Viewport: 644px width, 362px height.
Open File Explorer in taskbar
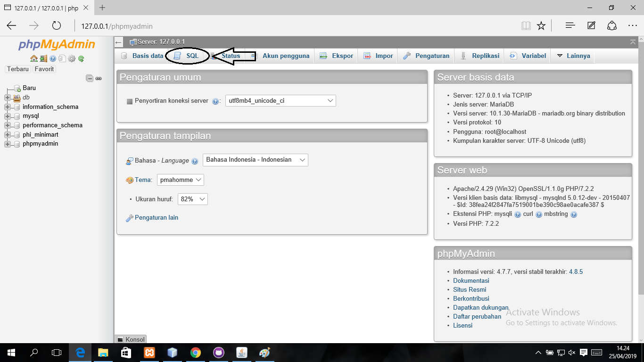point(103,352)
